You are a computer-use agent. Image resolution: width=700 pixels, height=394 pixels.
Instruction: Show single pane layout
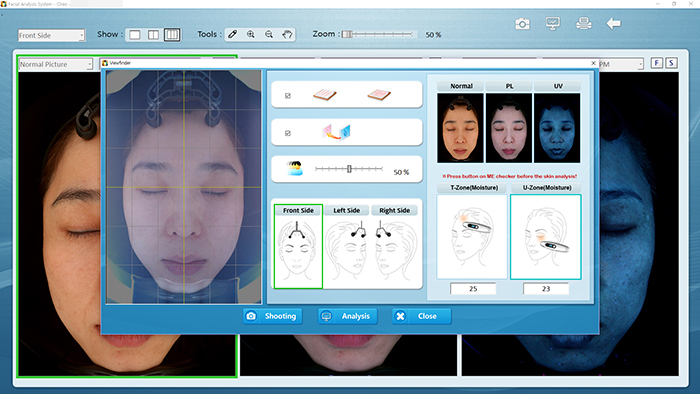[135, 35]
